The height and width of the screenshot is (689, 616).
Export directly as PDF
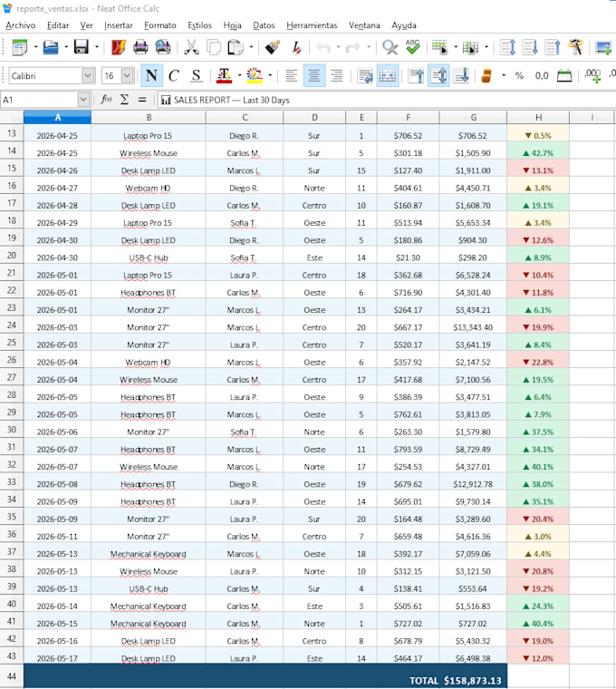[118, 47]
